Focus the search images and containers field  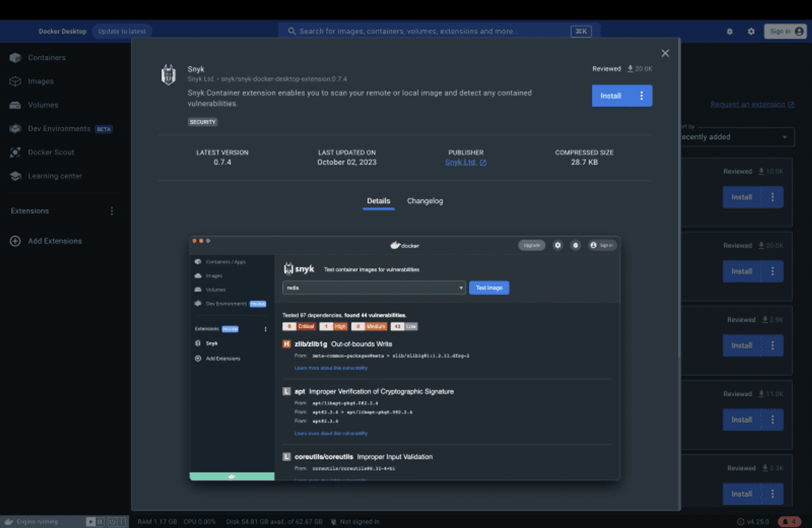[438, 31]
